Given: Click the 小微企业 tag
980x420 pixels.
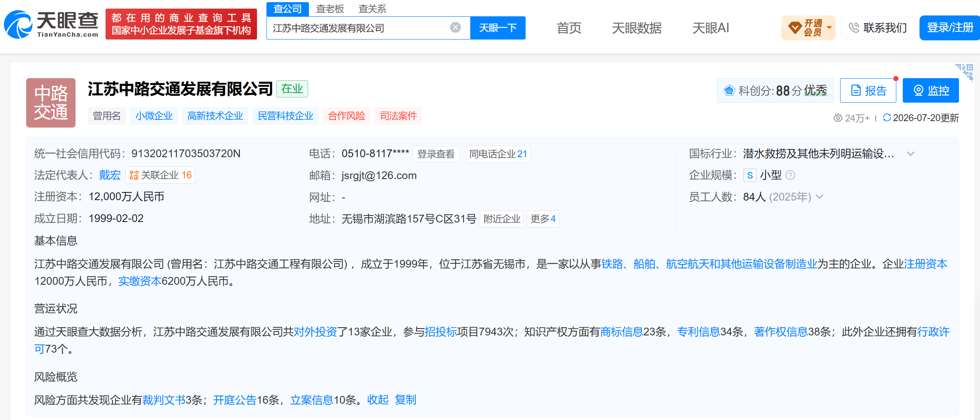Looking at the screenshot, I should (154, 116).
